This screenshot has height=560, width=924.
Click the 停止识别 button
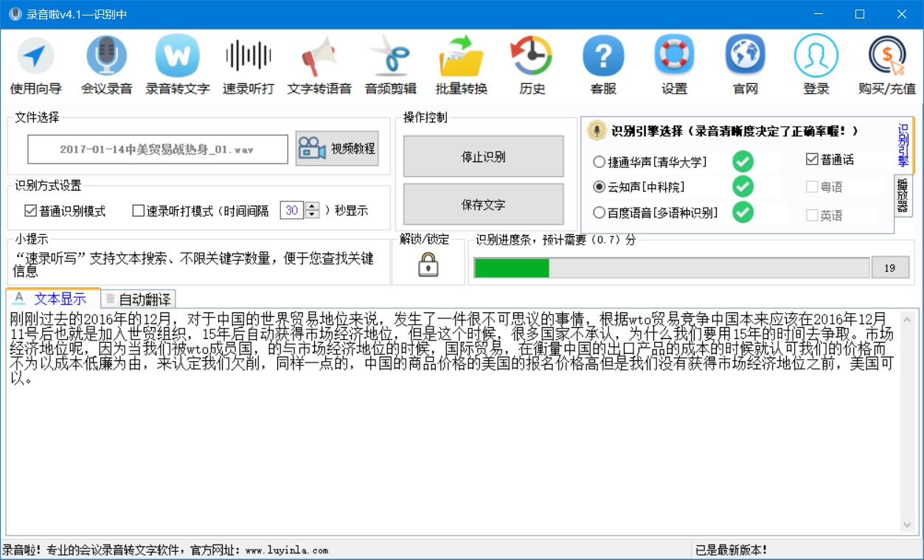484,156
